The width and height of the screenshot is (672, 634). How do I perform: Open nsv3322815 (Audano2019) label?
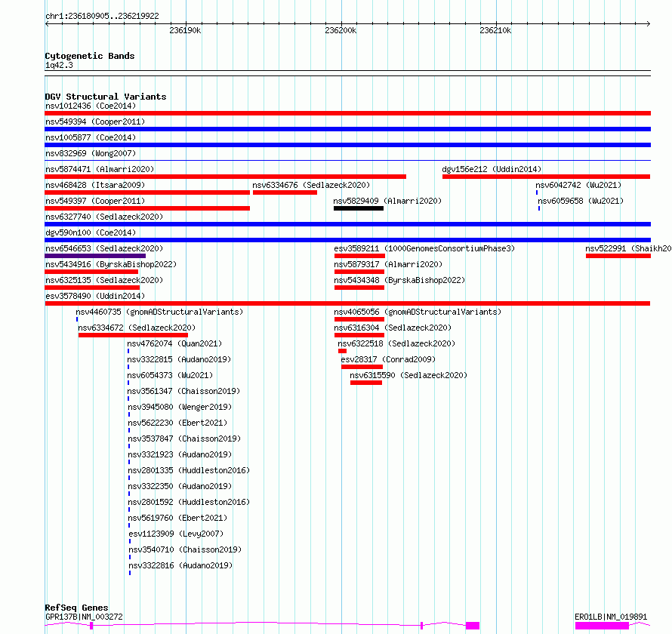tap(179, 359)
